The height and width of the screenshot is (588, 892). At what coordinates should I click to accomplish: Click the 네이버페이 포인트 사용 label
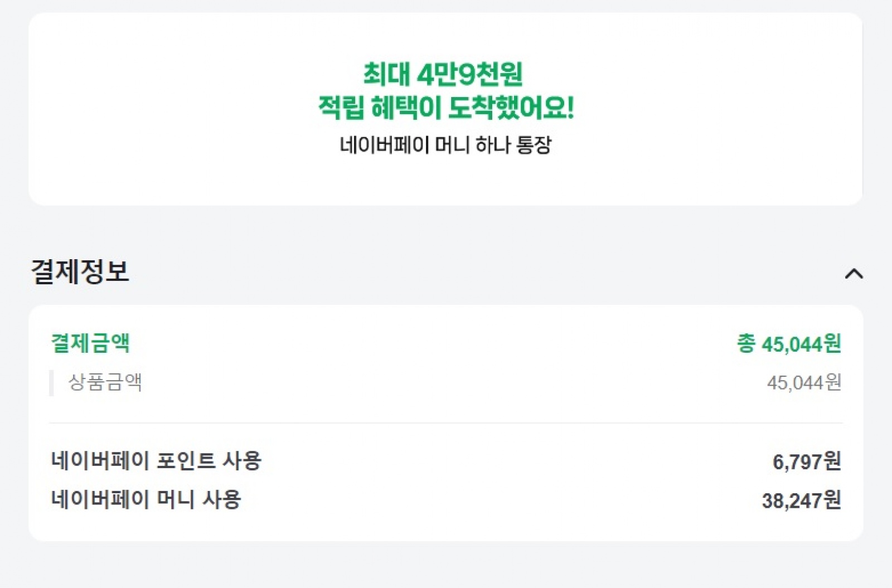(x=156, y=461)
